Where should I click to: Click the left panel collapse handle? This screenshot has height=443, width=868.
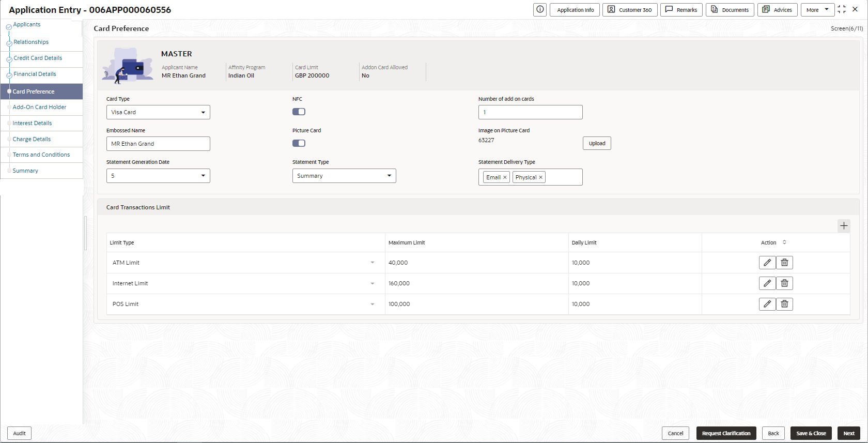pyautogui.click(x=85, y=233)
